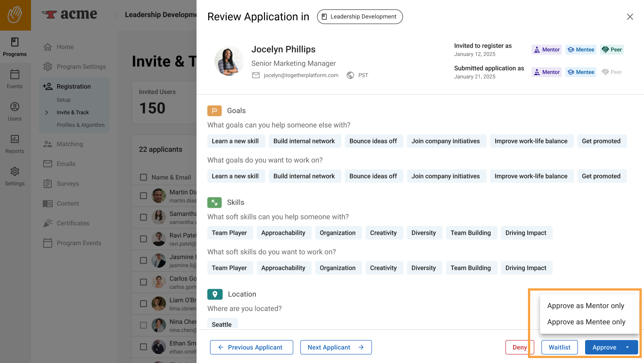Select Ravi Patel's row checkbox

tap(143, 239)
